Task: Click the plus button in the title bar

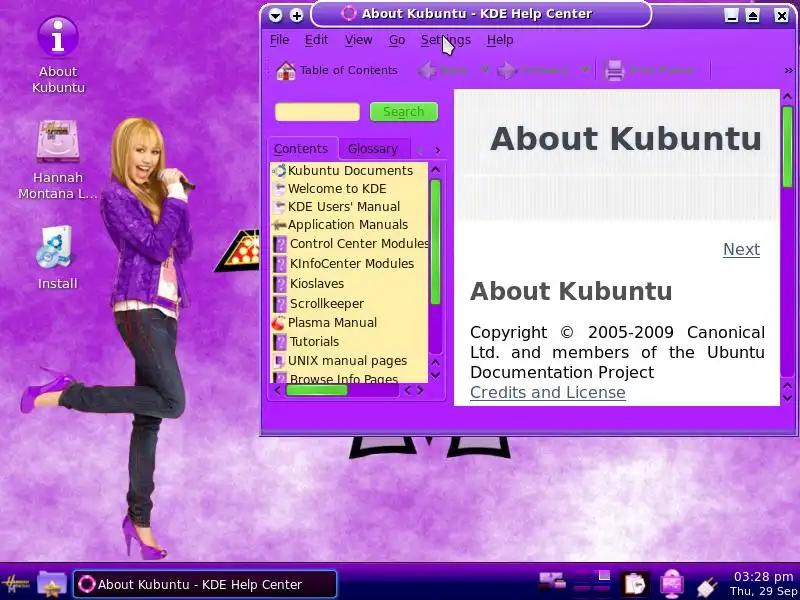Action: (296, 15)
